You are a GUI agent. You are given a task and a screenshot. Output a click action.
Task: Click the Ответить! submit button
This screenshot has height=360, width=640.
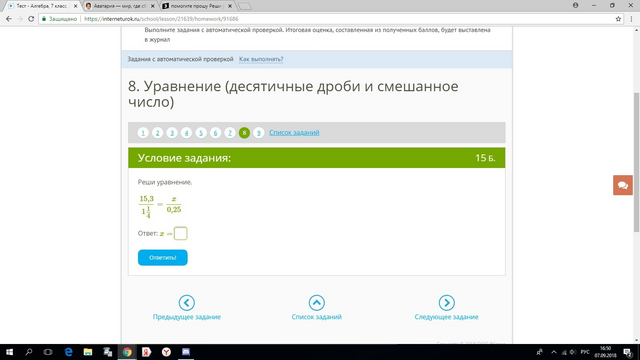click(162, 258)
